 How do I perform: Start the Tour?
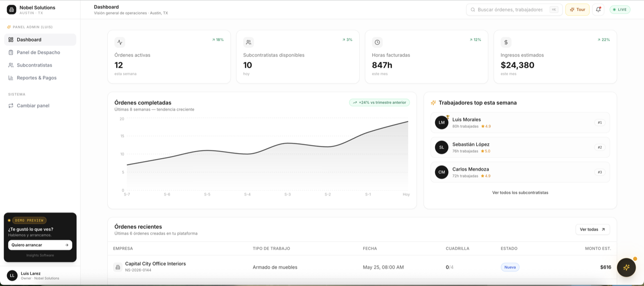click(x=577, y=9)
